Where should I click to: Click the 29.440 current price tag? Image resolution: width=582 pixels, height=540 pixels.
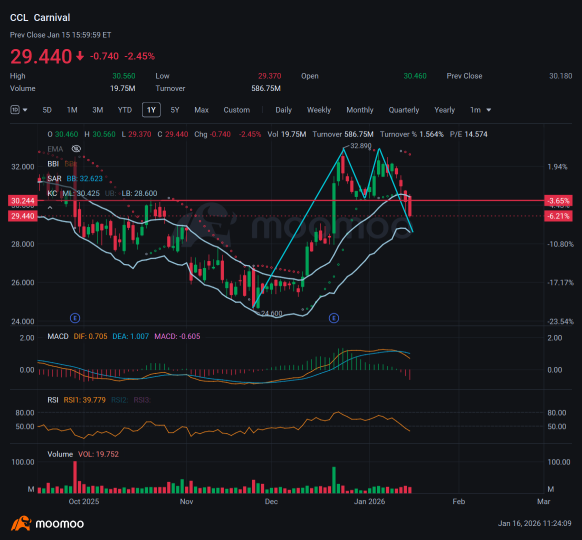(23, 216)
